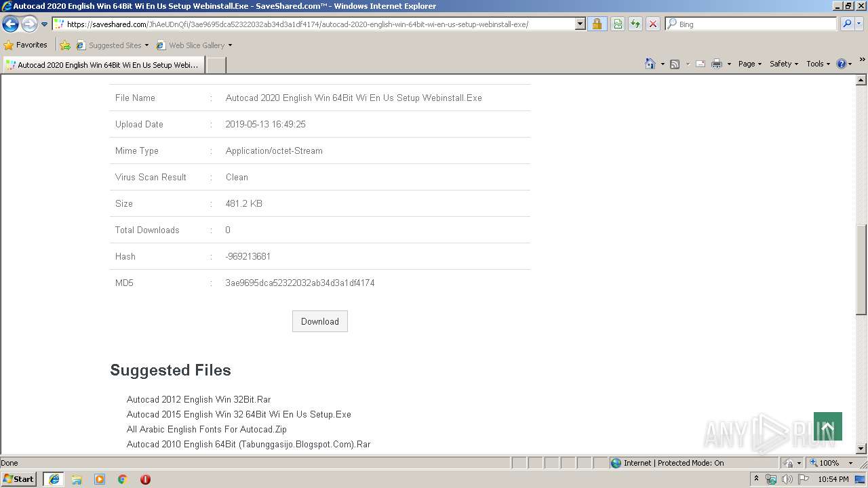Click the scrollbar up arrow
868x488 pixels.
click(x=861, y=80)
